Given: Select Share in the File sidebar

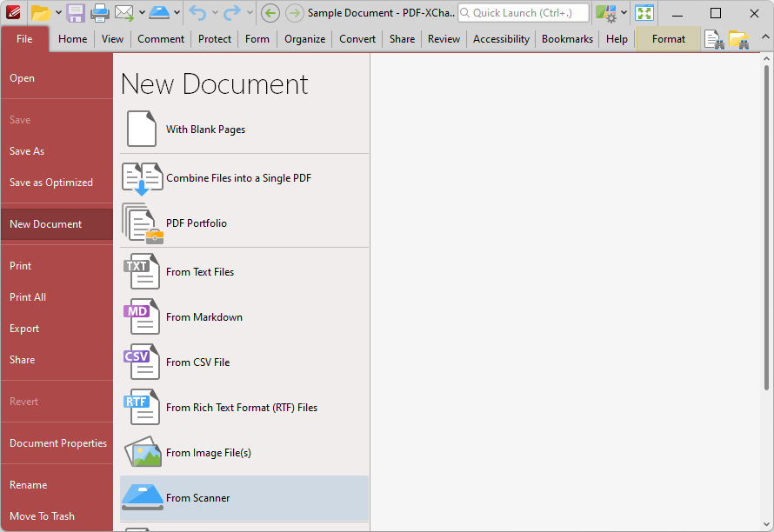Looking at the screenshot, I should (57, 360).
